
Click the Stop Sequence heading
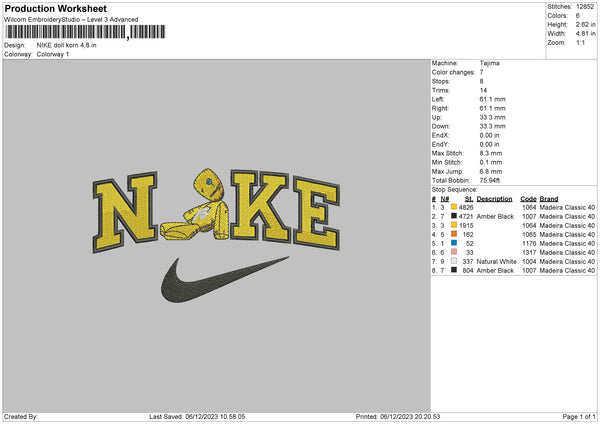pos(455,190)
